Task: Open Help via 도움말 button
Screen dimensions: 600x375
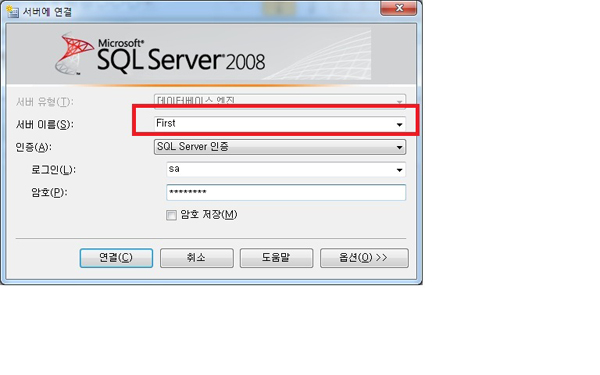Action: tap(276, 258)
